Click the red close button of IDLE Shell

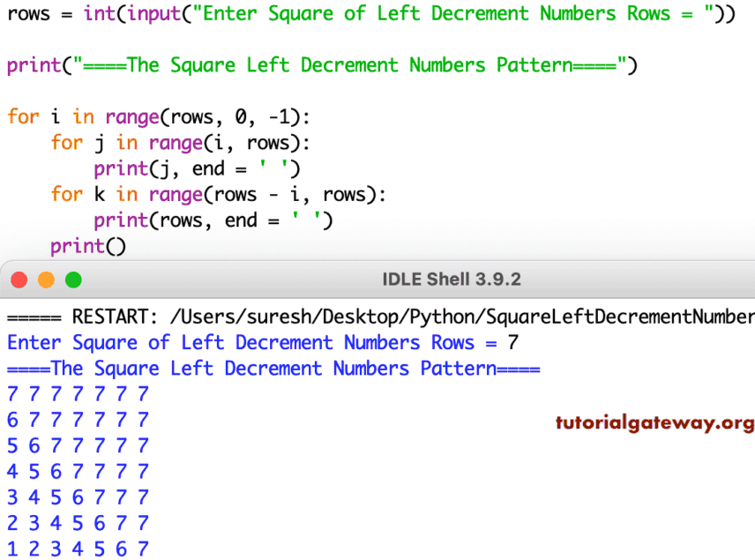pos(19,280)
